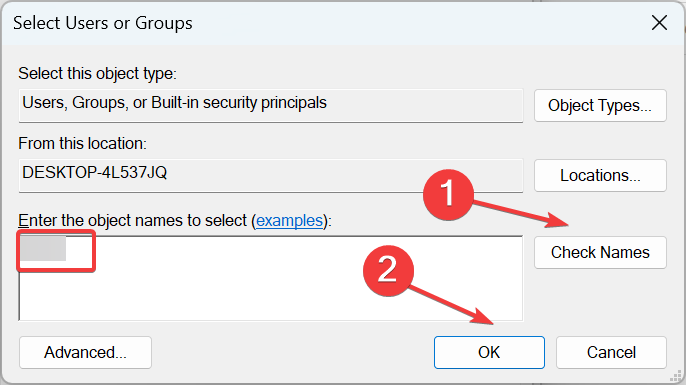Click the red circle numbered 1
The height and width of the screenshot is (385, 686).
(x=448, y=195)
